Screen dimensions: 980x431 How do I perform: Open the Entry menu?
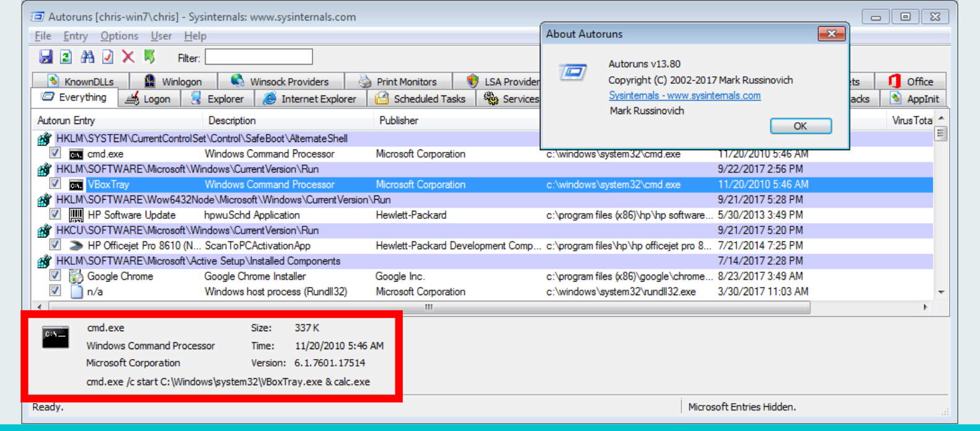76,36
